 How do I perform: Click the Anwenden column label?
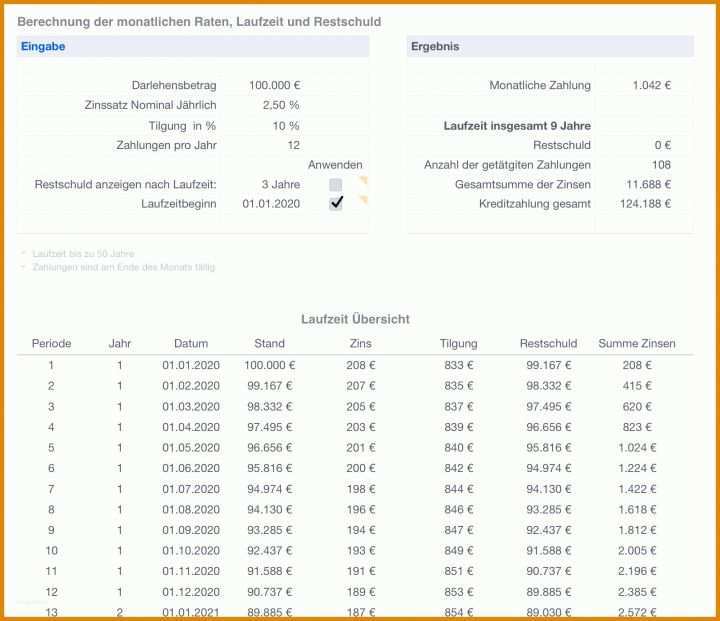tap(335, 165)
